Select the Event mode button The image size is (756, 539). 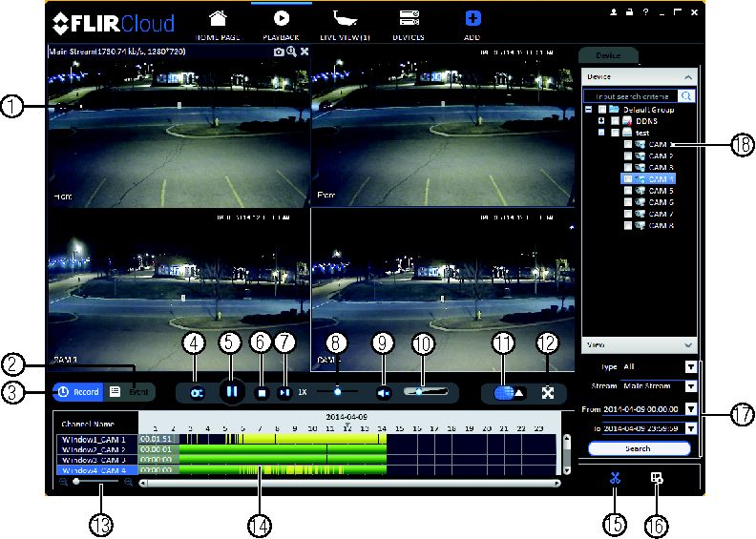pos(130,392)
